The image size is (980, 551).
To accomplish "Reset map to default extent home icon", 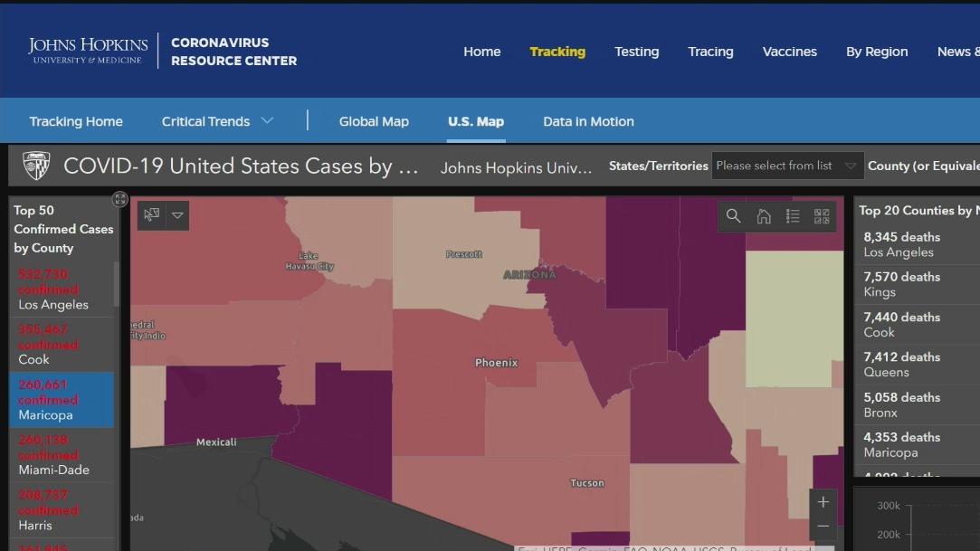I will [764, 217].
